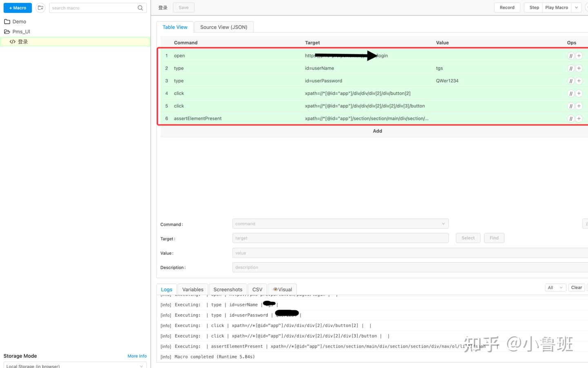The width and height of the screenshot is (588, 368).
Task: Switch to the Source View (JSON) tab
Action: pos(223,27)
